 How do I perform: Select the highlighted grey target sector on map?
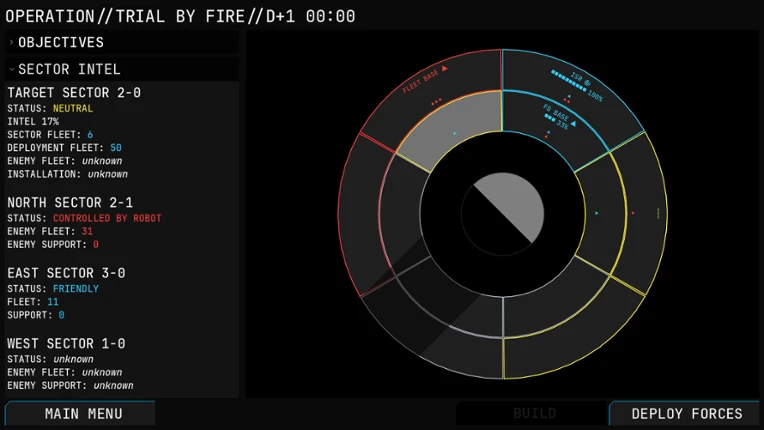pyautogui.click(x=453, y=124)
